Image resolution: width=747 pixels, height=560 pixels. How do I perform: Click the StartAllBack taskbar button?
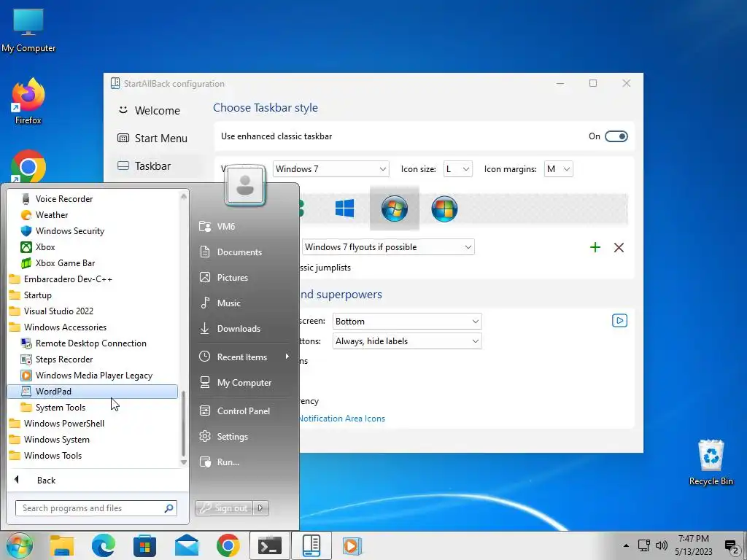point(311,545)
